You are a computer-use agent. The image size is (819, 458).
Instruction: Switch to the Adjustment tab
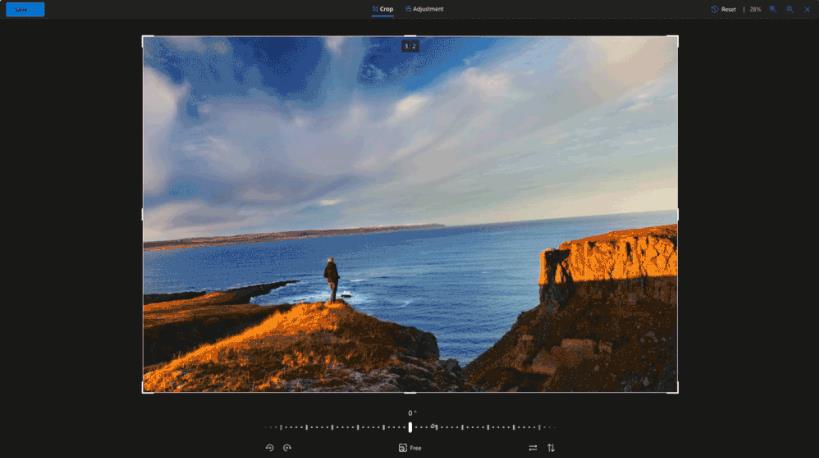pyautogui.click(x=425, y=9)
